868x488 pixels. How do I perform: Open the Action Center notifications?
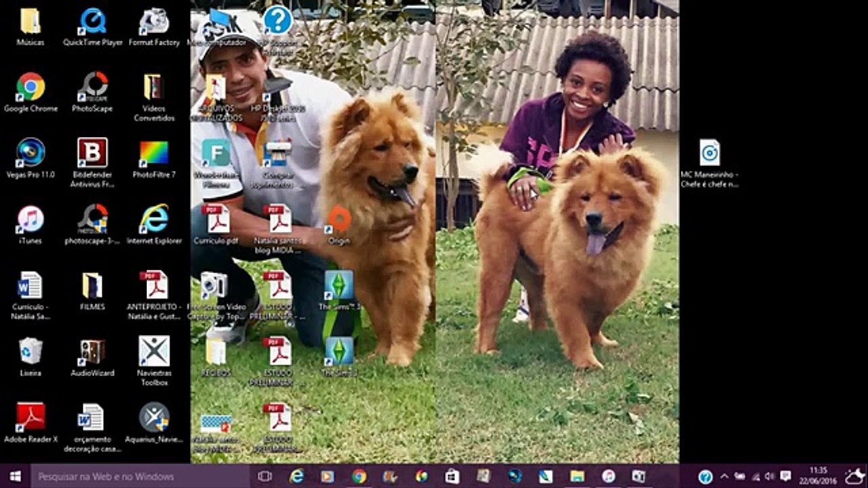(785, 476)
